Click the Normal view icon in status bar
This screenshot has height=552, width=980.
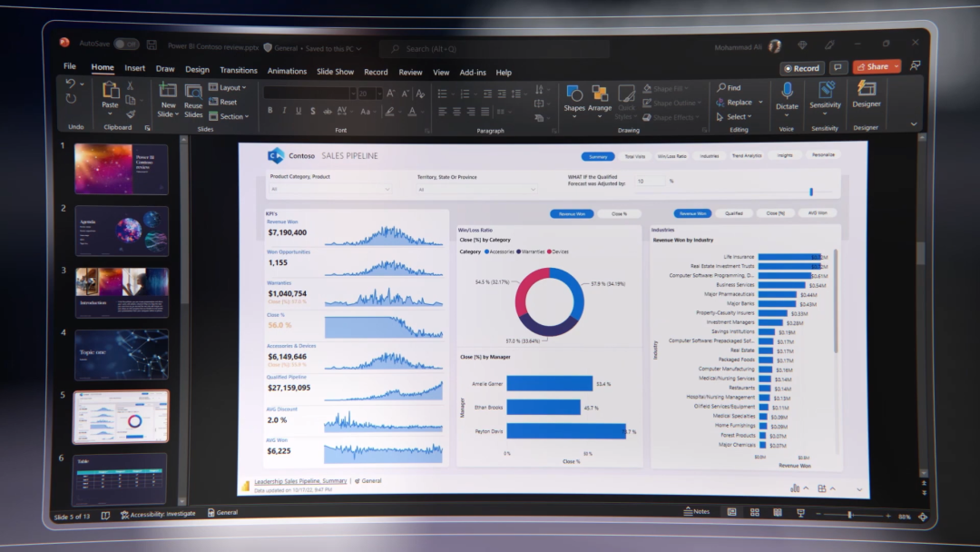coord(732,512)
